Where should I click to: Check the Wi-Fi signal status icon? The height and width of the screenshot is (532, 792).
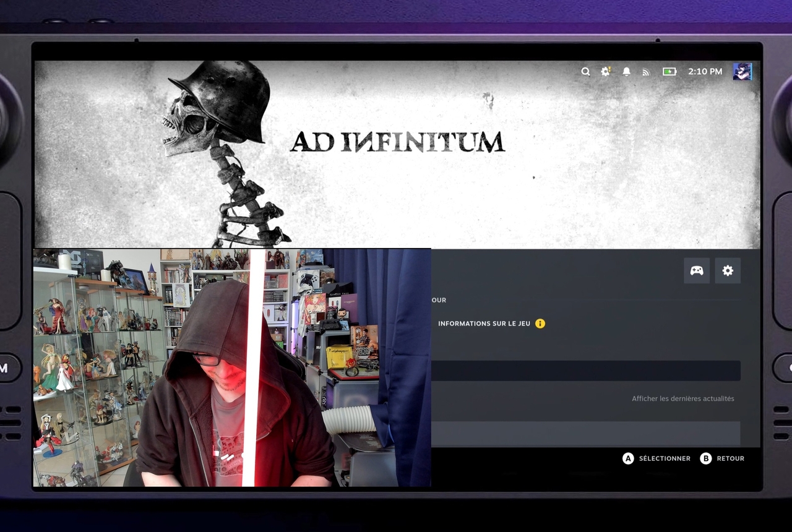[x=646, y=72]
